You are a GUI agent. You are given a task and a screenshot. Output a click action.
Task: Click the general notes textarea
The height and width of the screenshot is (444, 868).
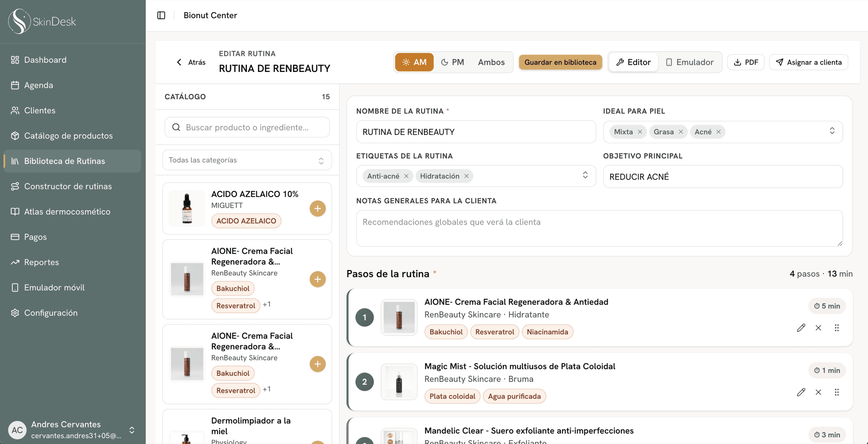(x=599, y=228)
